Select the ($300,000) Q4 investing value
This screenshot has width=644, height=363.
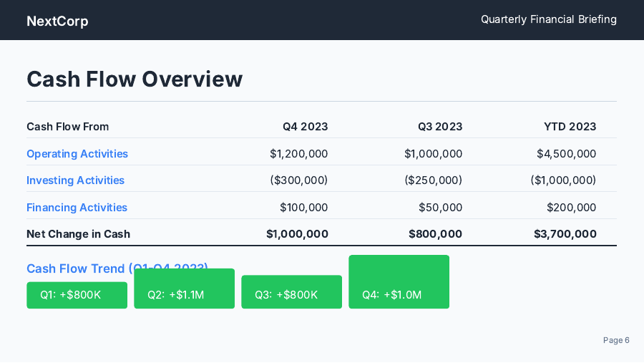point(298,180)
